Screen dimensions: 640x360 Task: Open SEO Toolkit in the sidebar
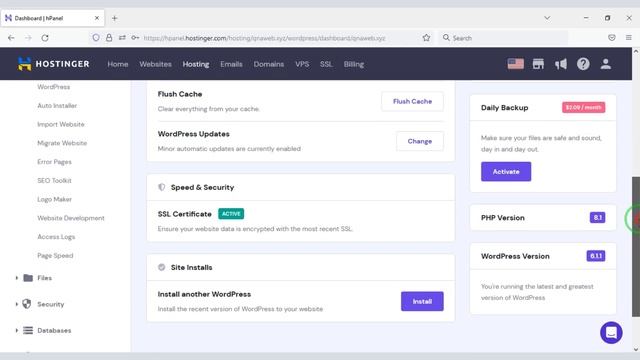coord(54,180)
